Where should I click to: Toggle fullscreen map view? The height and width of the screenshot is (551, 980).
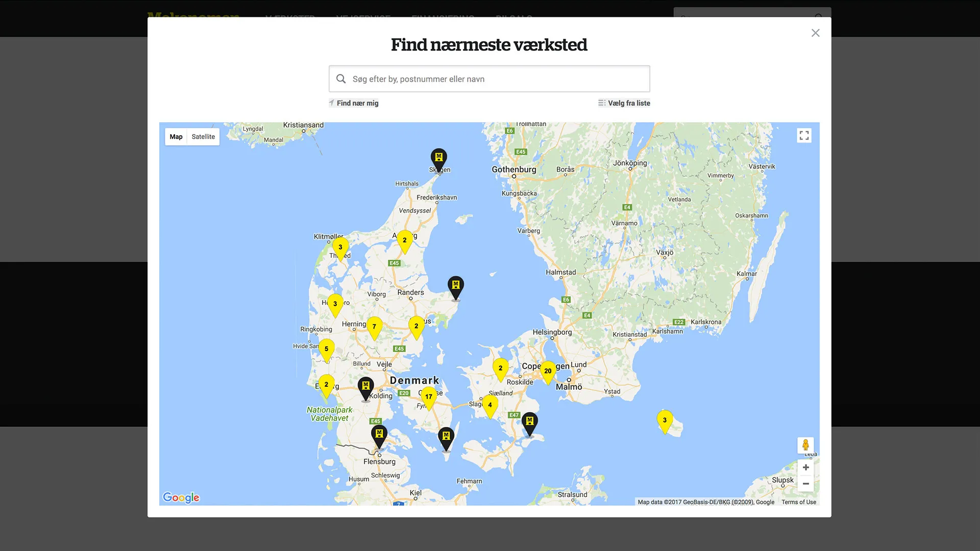tap(804, 136)
